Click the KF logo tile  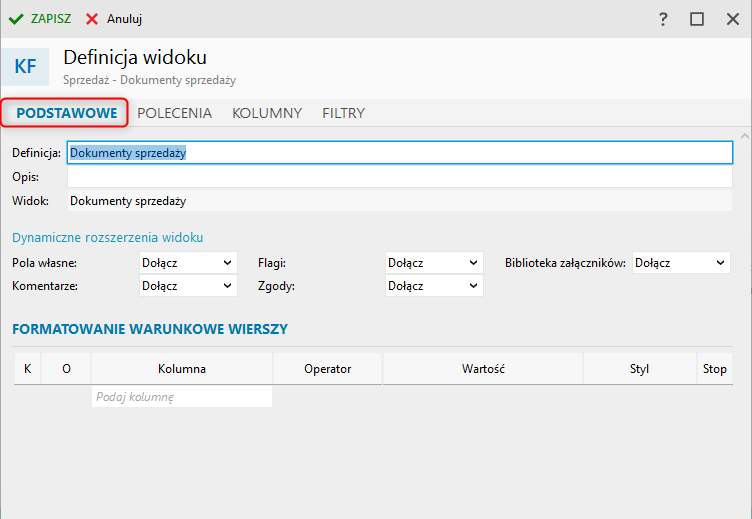(x=25, y=67)
